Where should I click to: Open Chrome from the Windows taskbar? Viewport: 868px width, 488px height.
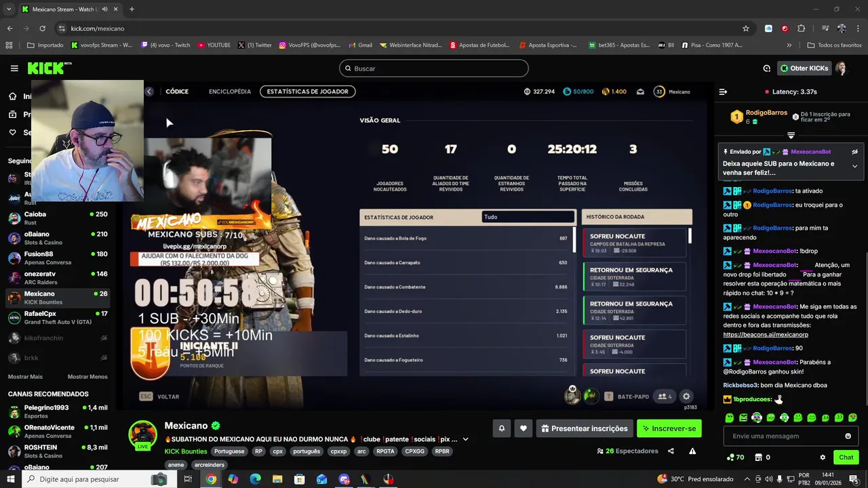pos(211,479)
